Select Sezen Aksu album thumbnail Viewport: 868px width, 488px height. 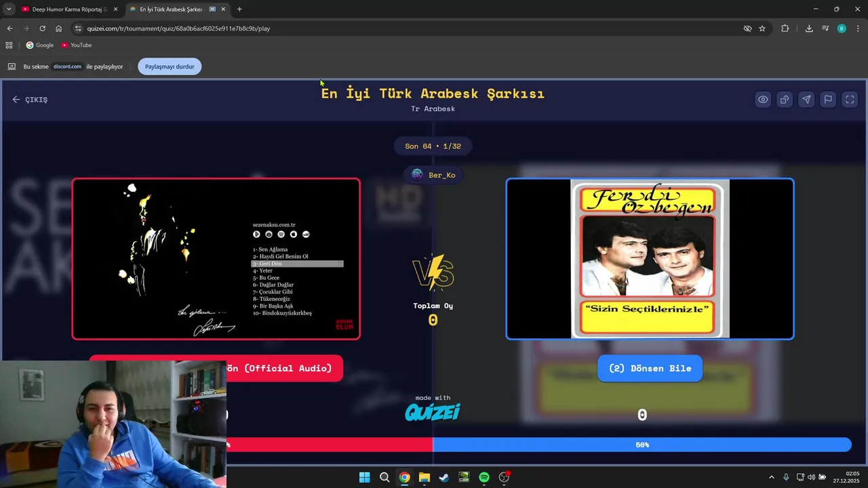pyautogui.click(x=216, y=258)
